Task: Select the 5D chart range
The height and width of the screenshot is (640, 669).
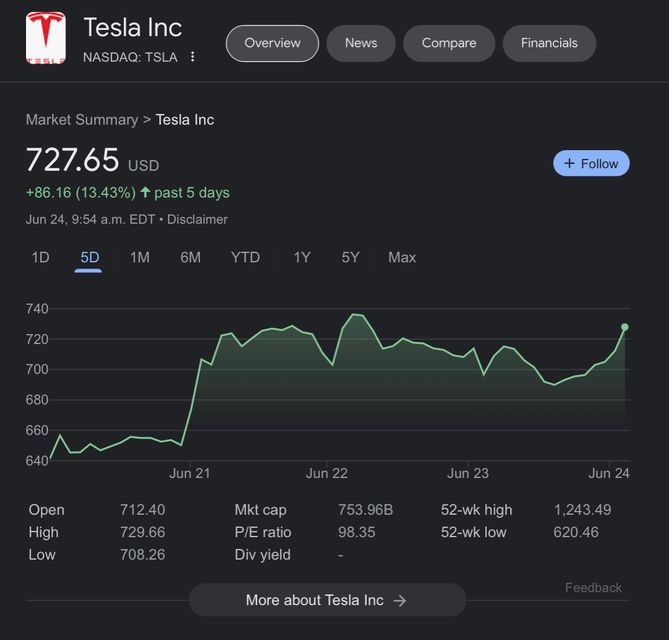Action: point(89,258)
